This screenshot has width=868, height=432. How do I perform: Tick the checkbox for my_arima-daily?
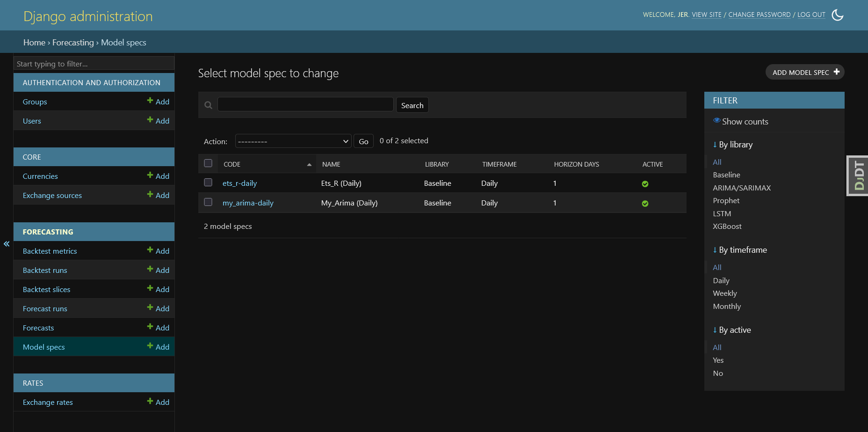208,202
